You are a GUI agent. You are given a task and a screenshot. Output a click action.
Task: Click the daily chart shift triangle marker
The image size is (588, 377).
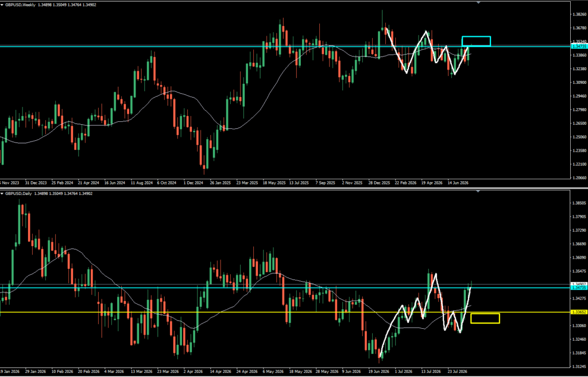[478, 191]
